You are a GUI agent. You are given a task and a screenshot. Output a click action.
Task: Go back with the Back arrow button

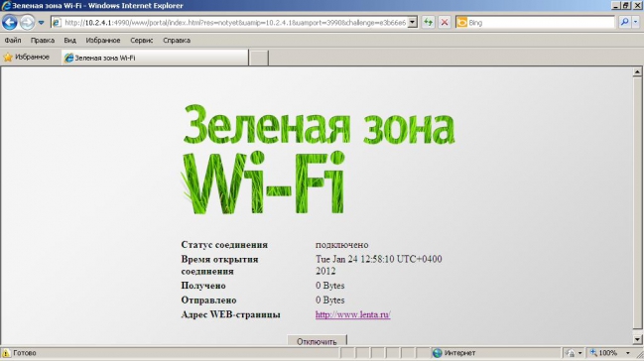point(10,22)
